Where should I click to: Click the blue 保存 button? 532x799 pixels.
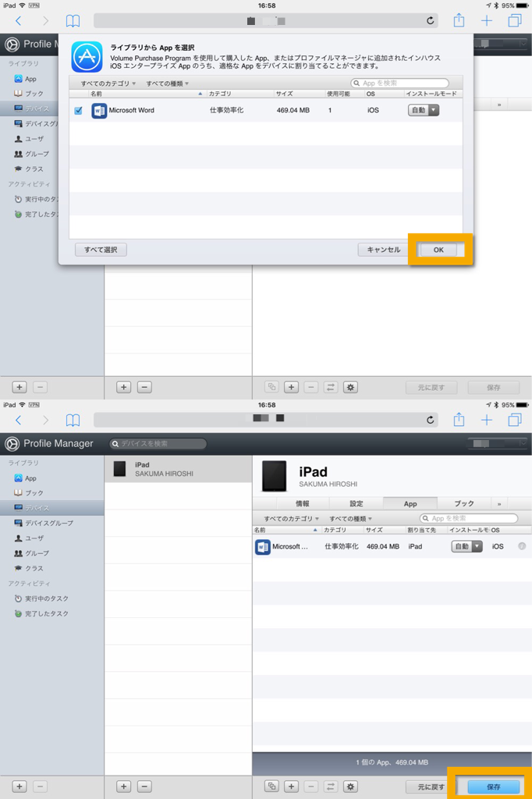point(494,787)
